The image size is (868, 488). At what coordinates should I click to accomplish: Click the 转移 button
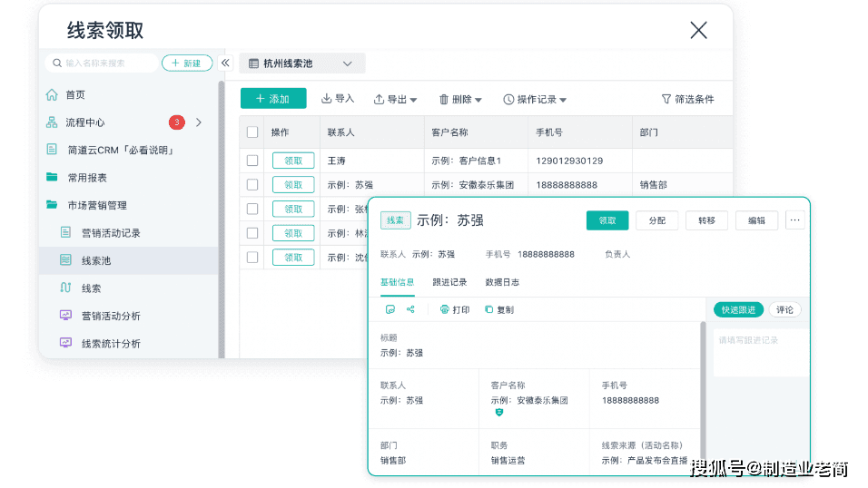pos(707,220)
